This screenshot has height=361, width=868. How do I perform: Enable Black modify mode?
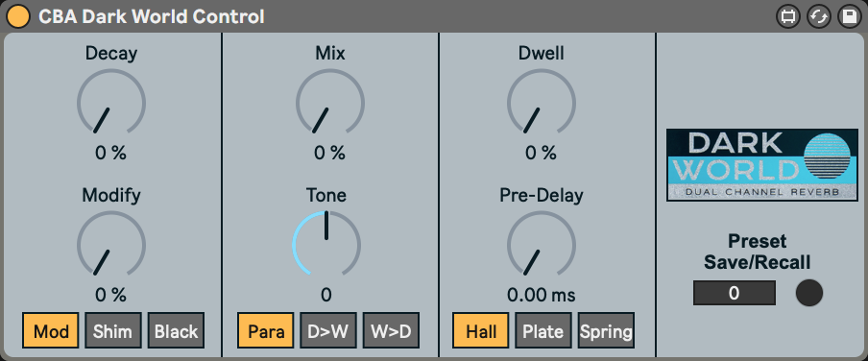pos(176,331)
